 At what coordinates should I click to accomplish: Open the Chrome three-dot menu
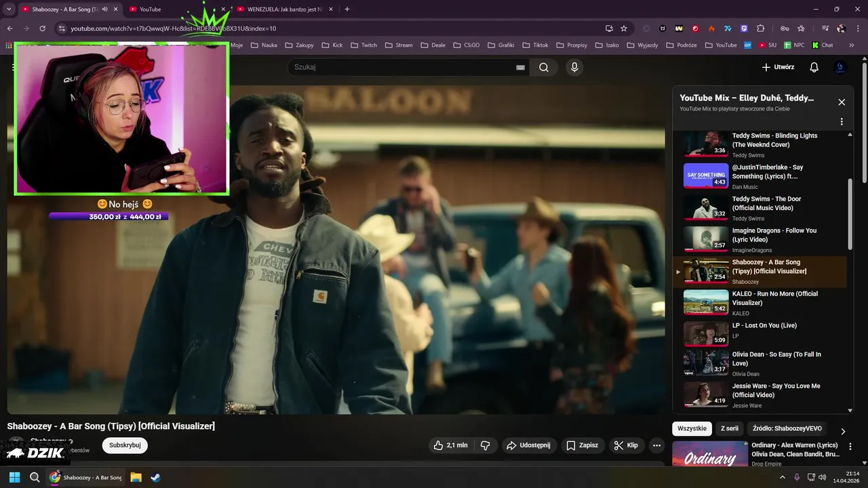pyautogui.click(x=857, y=28)
